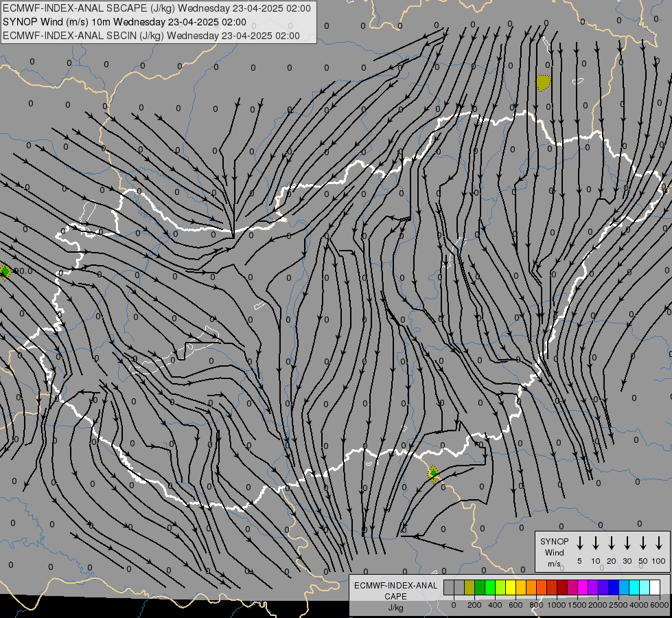Click the '4000' value on the CAPE scale
The height and width of the screenshot is (618, 672).
point(639,605)
